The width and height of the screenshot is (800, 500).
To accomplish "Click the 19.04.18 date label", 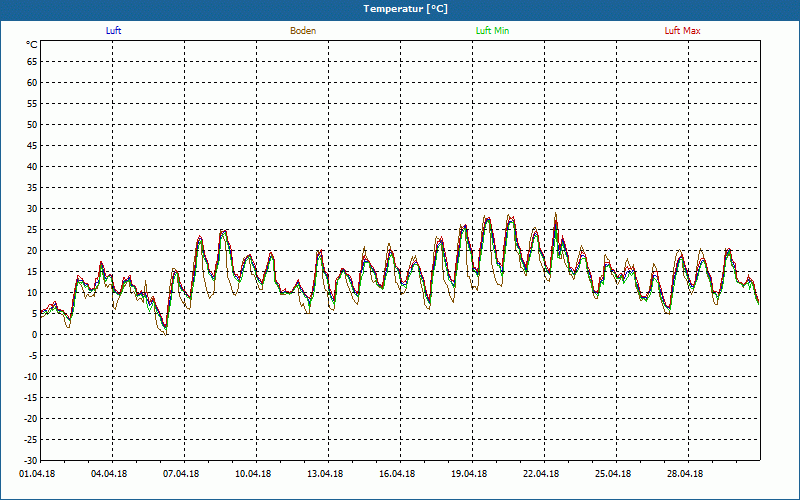I will (469, 474).
